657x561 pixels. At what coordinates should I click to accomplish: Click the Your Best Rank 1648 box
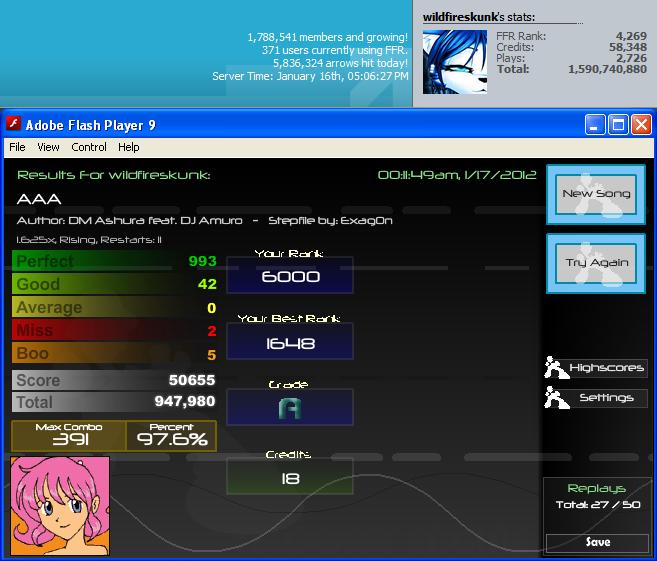tap(290, 341)
